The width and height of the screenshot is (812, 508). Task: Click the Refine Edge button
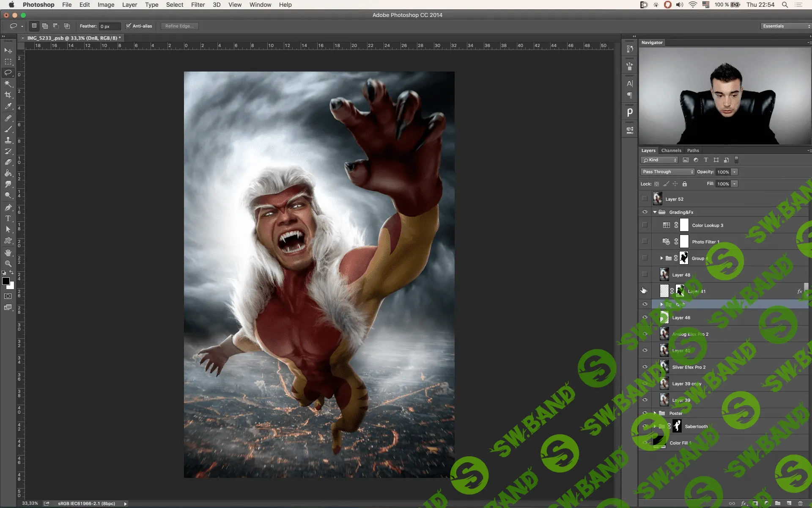(x=179, y=26)
